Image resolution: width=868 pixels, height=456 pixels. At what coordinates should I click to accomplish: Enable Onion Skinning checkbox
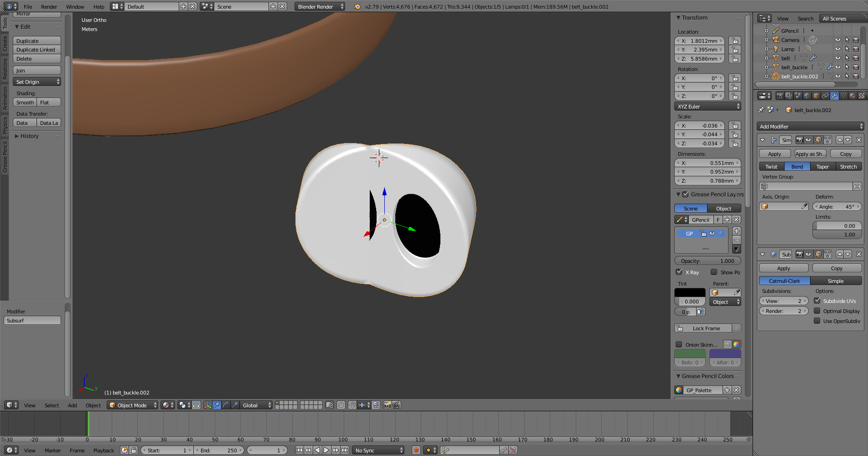point(679,344)
